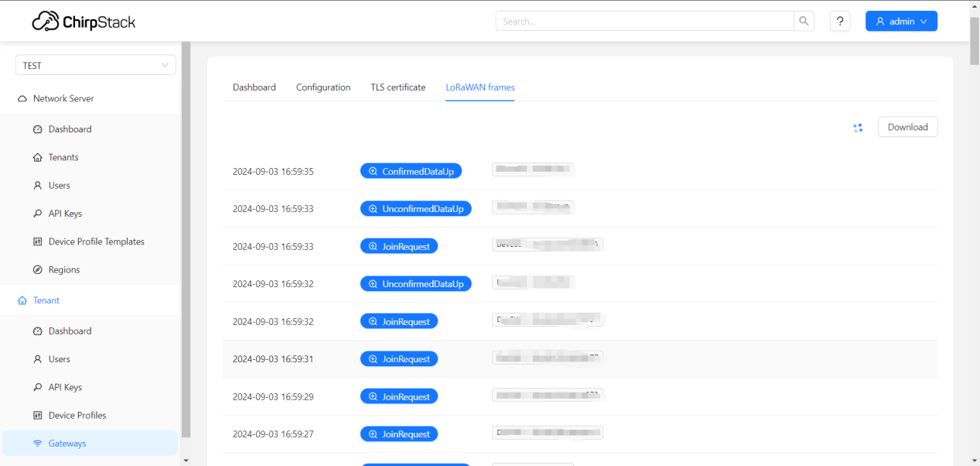This screenshot has width=980, height=466.
Task: Click the Device Profile Templates icon
Action: point(37,242)
